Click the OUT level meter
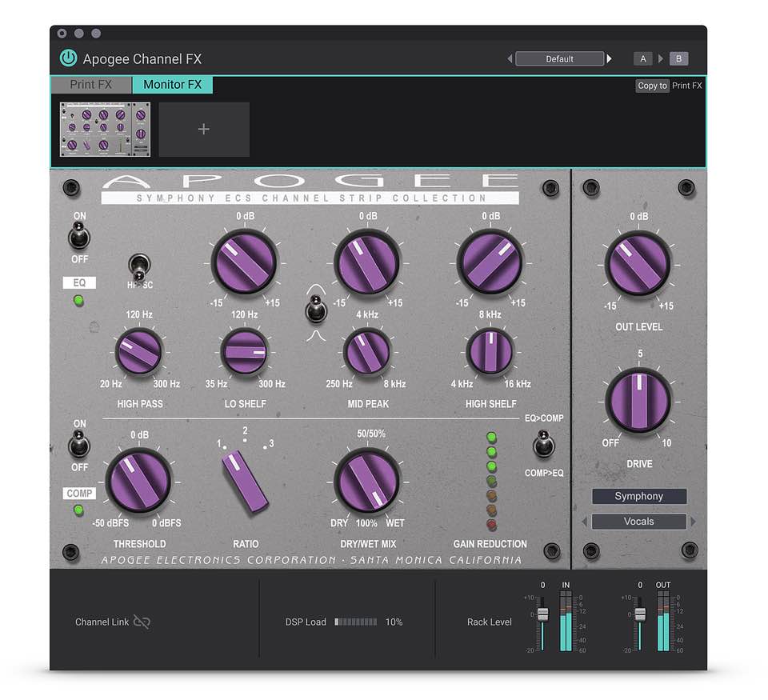 coord(663,621)
